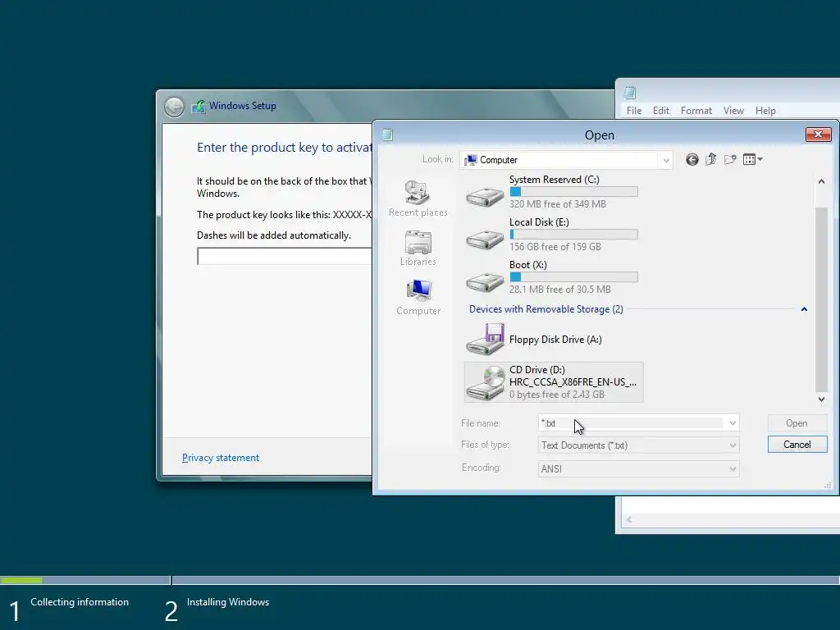Select System Reserved (C:) drive
This screenshot has height=630, width=840.
552,192
